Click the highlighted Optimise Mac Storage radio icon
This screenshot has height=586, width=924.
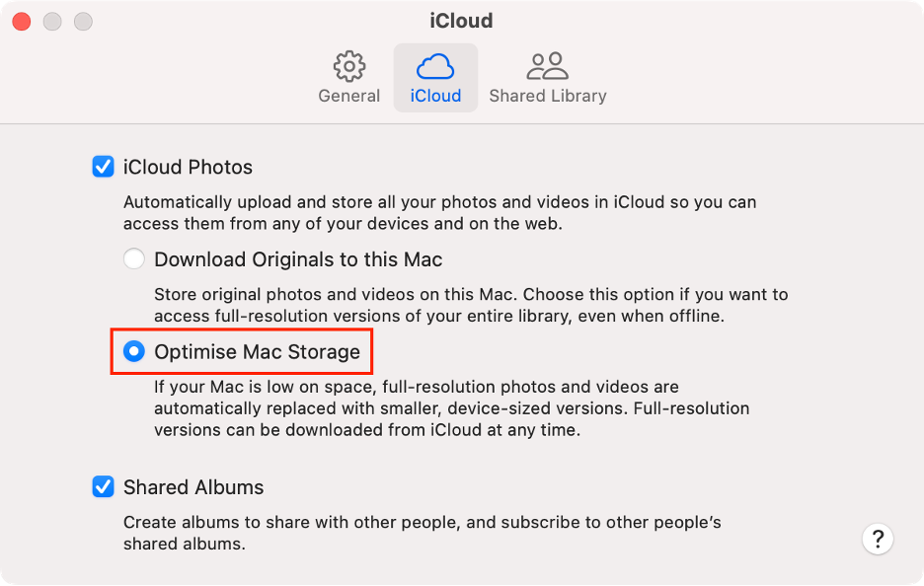coord(134,350)
